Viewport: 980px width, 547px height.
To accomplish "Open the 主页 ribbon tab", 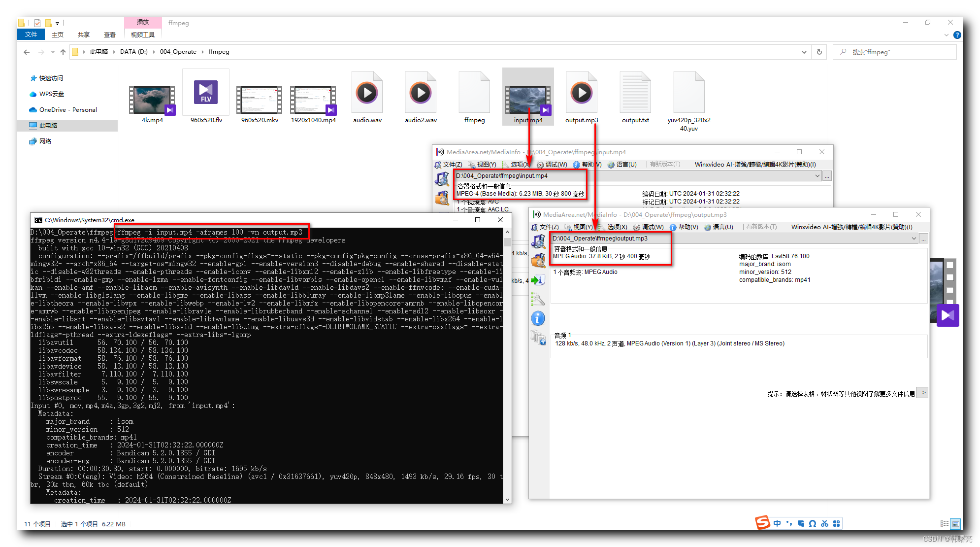I will (58, 34).
